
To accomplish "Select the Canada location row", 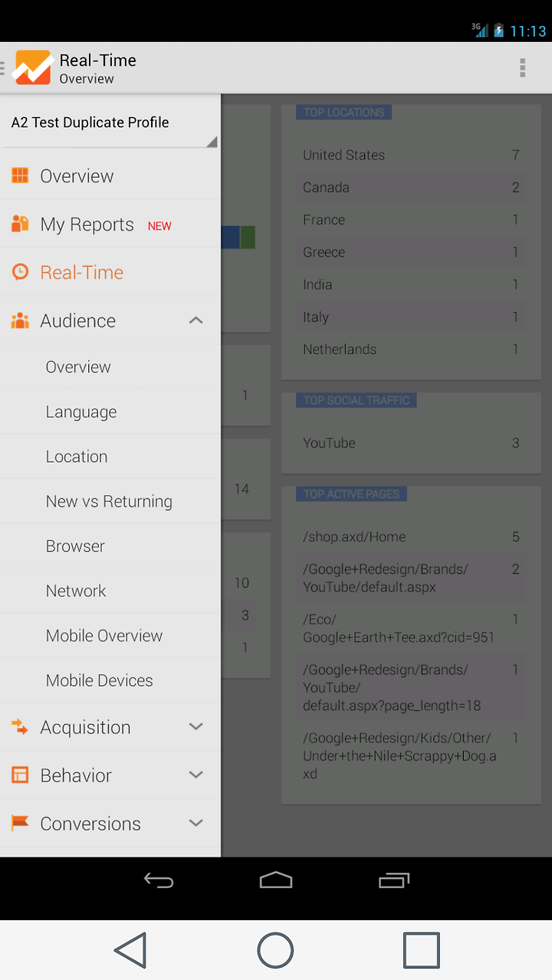I will pyautogui.click(x=411, y=187).
